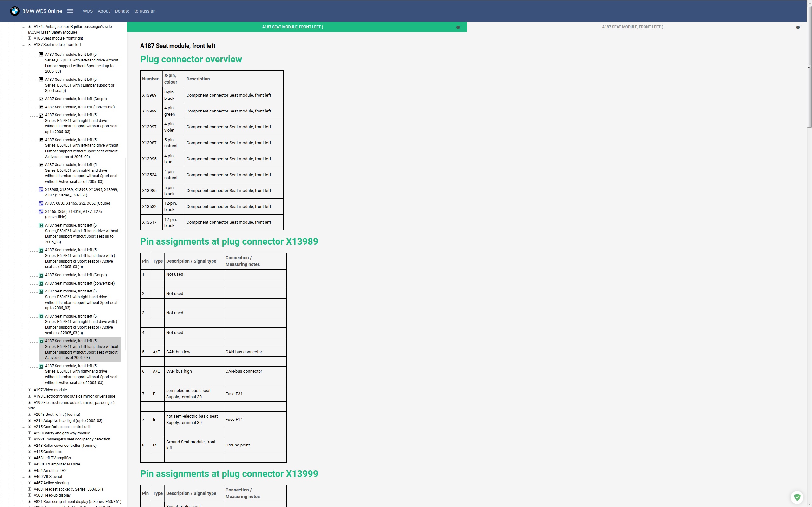This screenshot has width=812, height=507.
Task: Switch language via to Russian link
Action: 145,11
